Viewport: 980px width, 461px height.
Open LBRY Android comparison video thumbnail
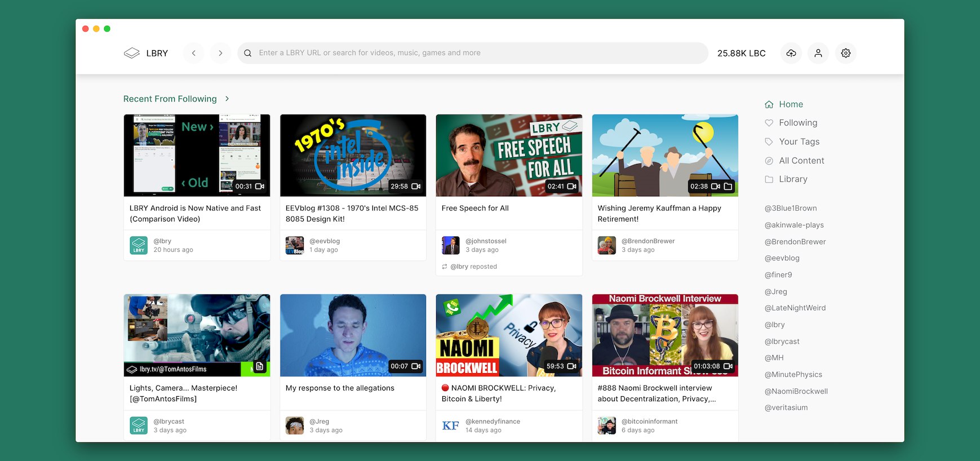[x=197, y=156]
